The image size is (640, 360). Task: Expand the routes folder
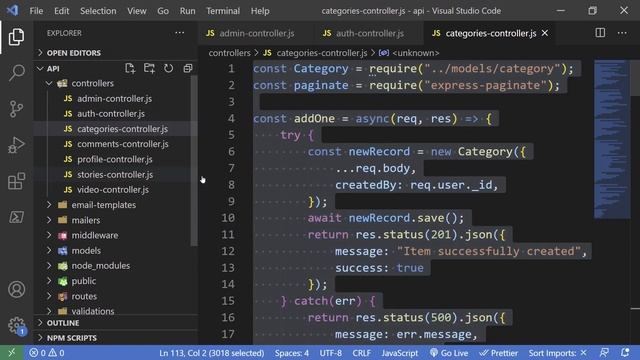click(x=116, y=296)
